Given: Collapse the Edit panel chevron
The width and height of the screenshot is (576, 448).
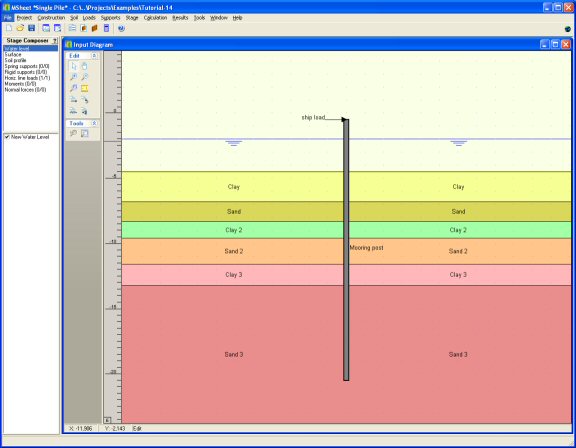Looking at the screenshot, I should click(94, 55).
